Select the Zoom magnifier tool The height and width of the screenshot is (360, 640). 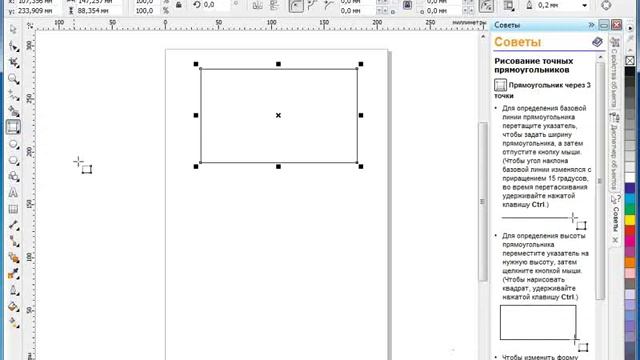tap(13, 79)
